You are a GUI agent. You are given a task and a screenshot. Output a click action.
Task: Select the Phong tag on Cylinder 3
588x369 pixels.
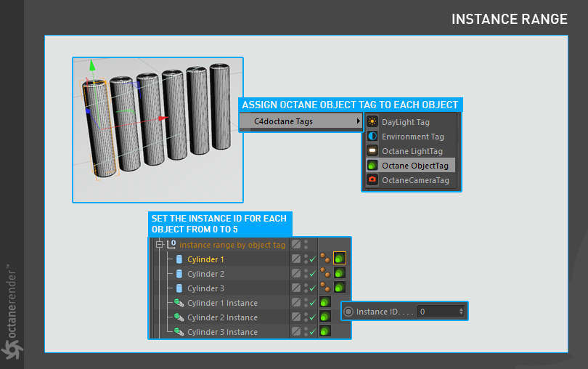coord(325,287)
